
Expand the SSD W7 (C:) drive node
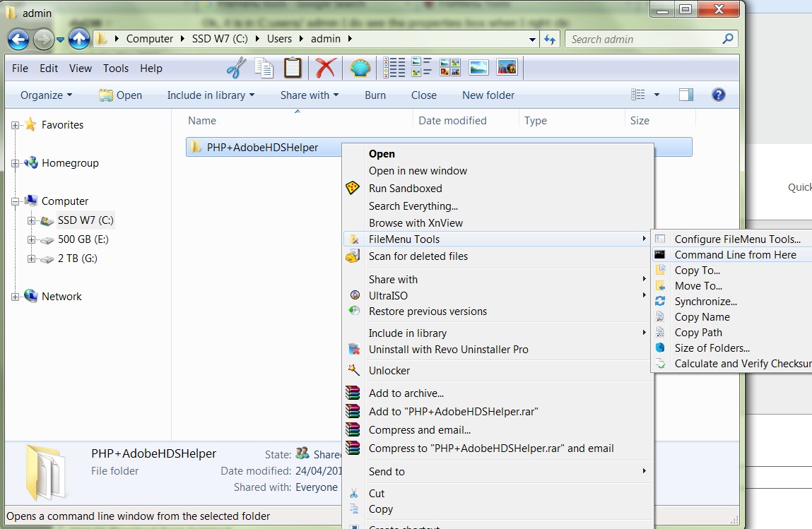coord(32,220)
